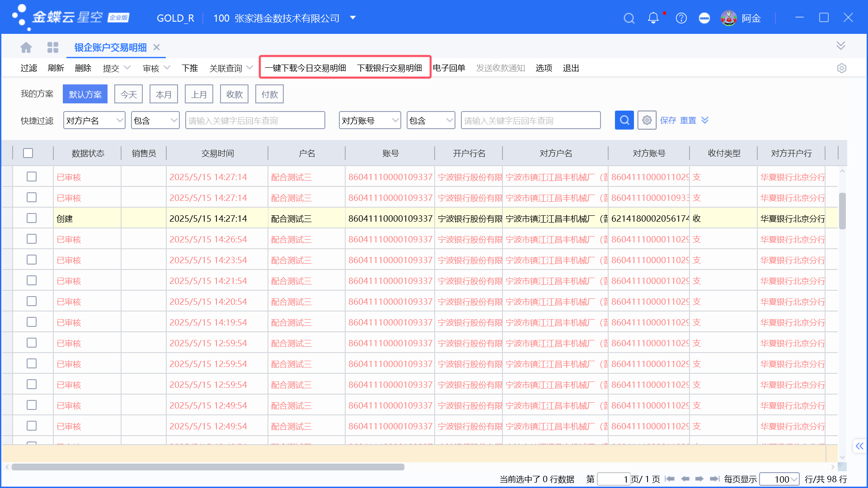Expand the 提交 dropdown arrow
868x488 pixels.
pyautogui.click(x=127, y=68)
